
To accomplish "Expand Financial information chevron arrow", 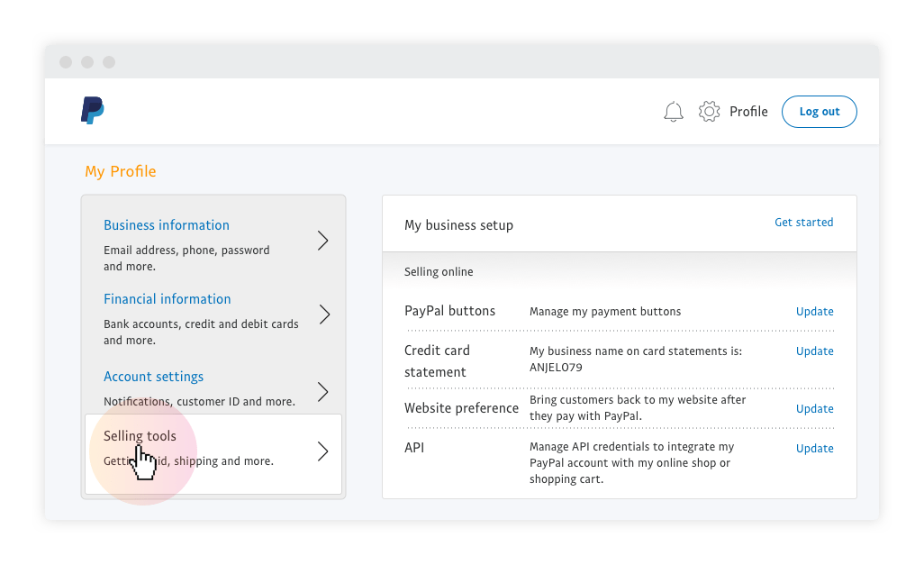I will pyautogui.click(x=322, y=314).
